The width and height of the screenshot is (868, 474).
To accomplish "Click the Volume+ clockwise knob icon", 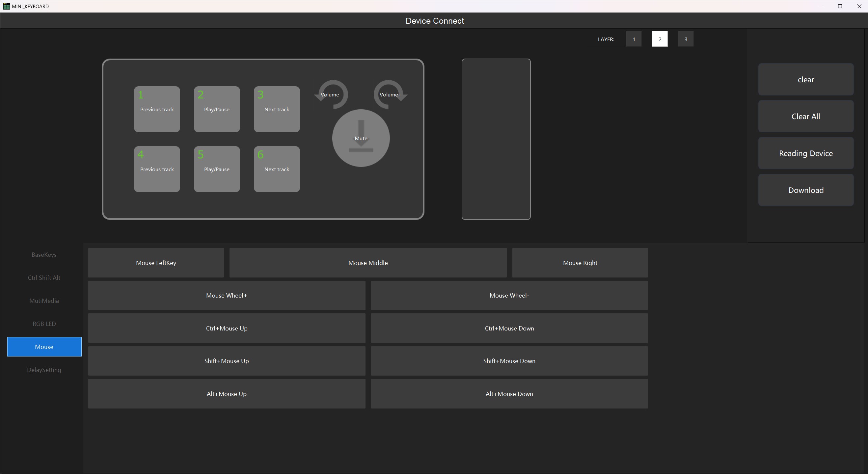I will 390,95.
